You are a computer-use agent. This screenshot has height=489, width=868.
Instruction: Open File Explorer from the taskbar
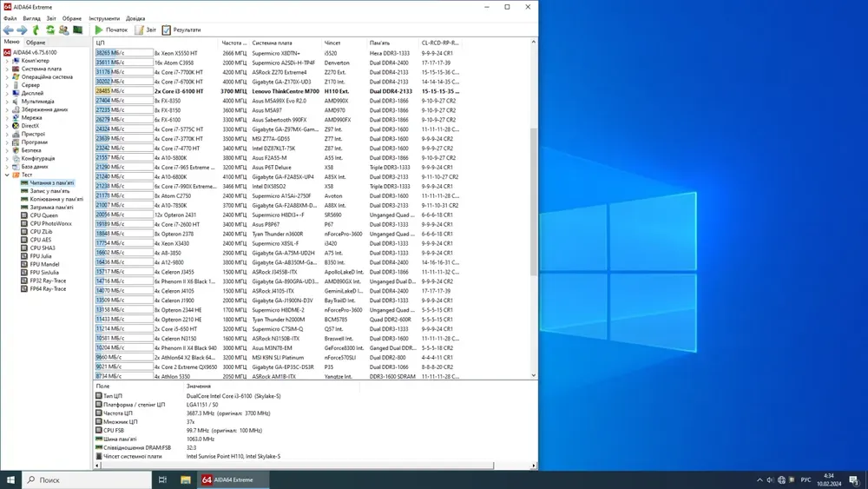[x=185, y=479]
